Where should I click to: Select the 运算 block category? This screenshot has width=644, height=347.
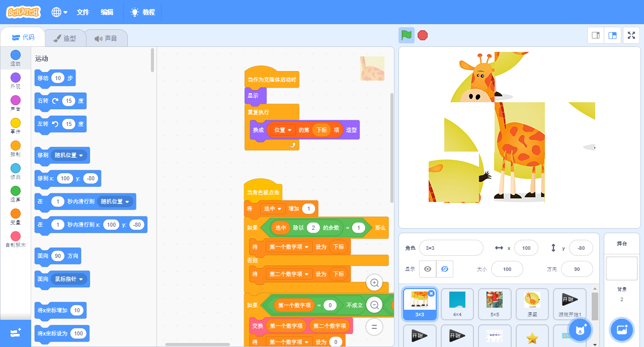click(x=16, y=194)
